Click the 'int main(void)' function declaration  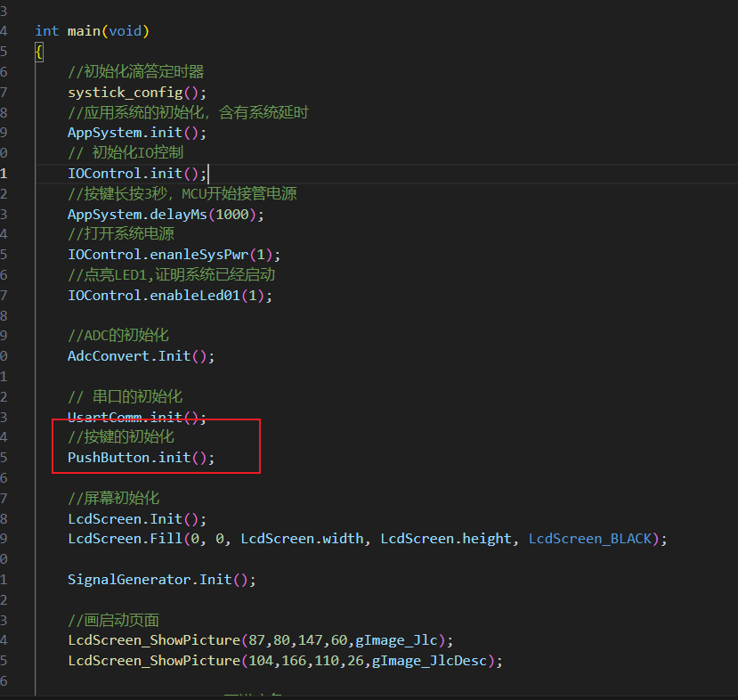[x=92, y=31]
